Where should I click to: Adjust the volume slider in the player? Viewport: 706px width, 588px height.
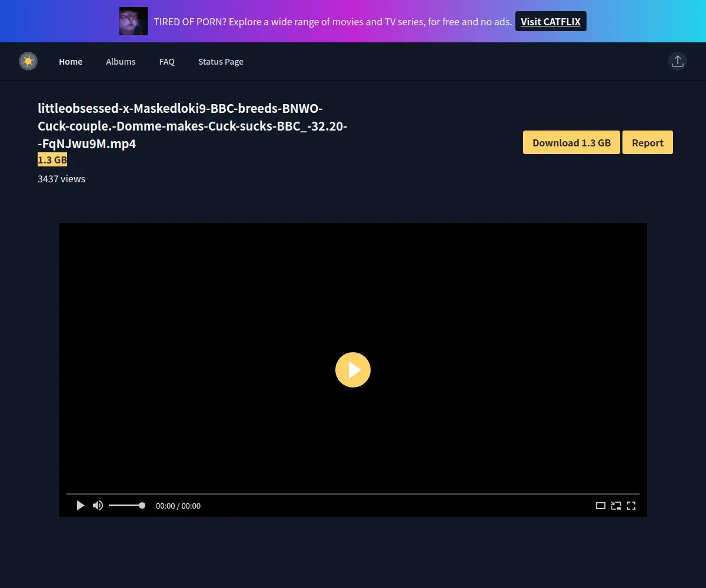click(126, 506)
